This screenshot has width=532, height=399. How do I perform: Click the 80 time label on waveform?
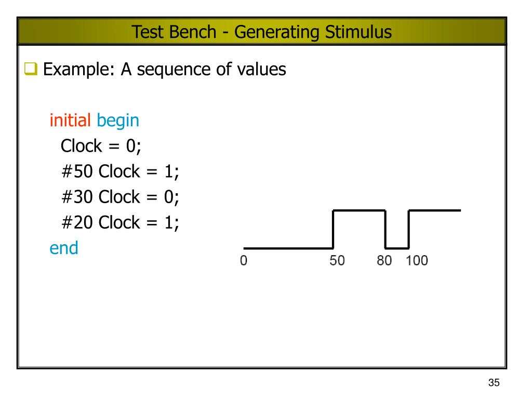(x=384, y=261)
